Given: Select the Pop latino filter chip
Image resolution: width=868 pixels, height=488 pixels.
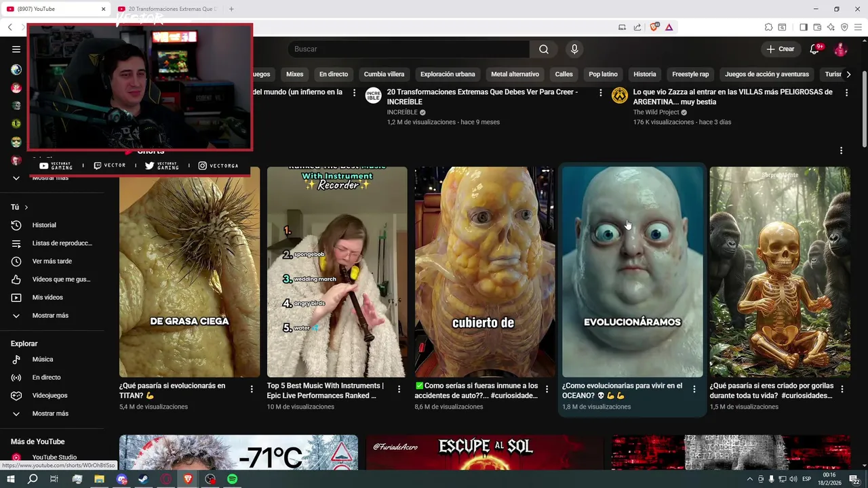Looking at the screenshot, I should pos(603,75).
